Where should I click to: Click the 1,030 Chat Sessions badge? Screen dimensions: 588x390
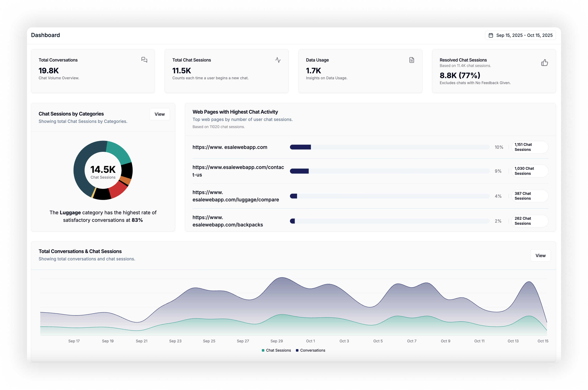click(x=530, y=171)
